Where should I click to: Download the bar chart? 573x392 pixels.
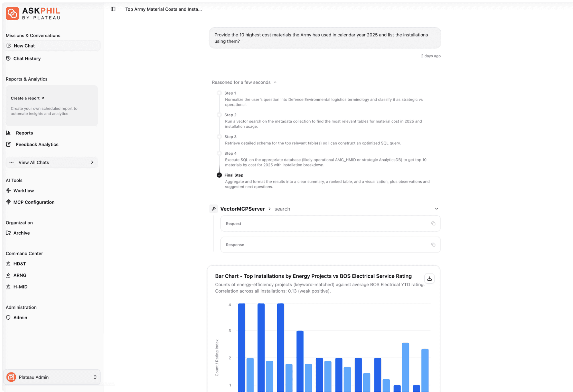click(429, 279)
